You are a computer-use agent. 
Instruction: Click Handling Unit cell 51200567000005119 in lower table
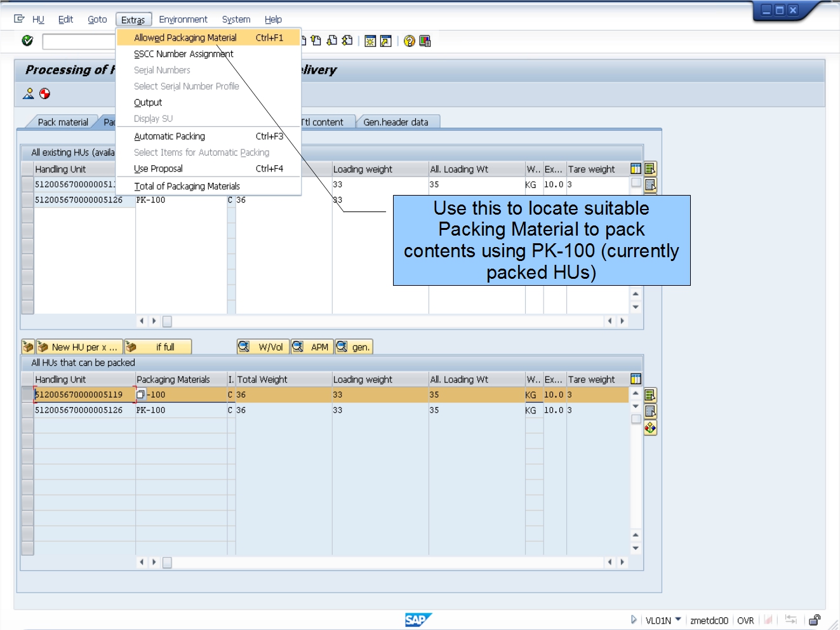[x=84, y=394]
